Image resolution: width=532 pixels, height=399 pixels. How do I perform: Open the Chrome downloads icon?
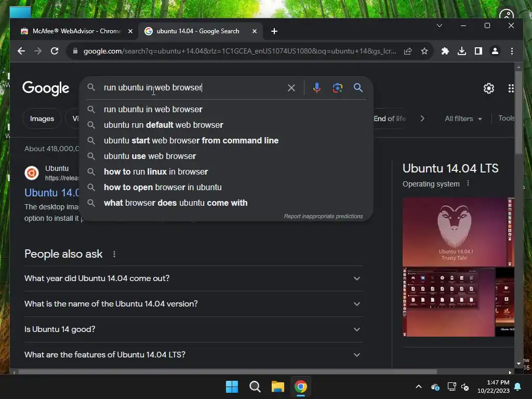[x=462, y=51]
